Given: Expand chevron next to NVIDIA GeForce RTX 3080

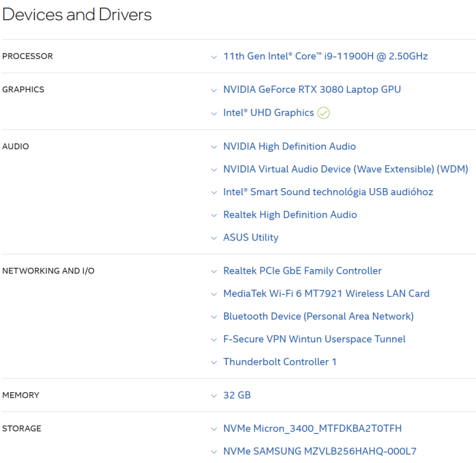Looking at the screenshot, I should tap(214, 90).
